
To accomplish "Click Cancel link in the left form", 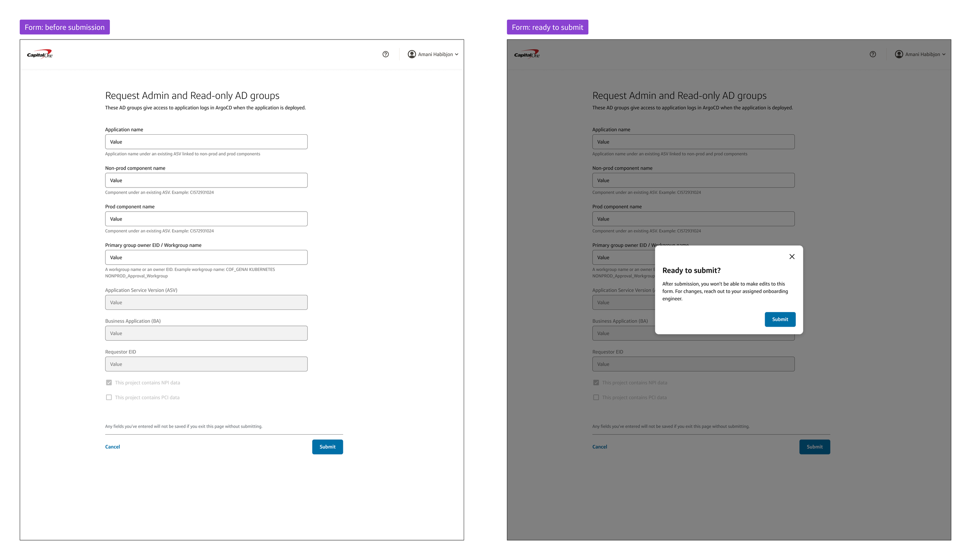I will 112,447.
